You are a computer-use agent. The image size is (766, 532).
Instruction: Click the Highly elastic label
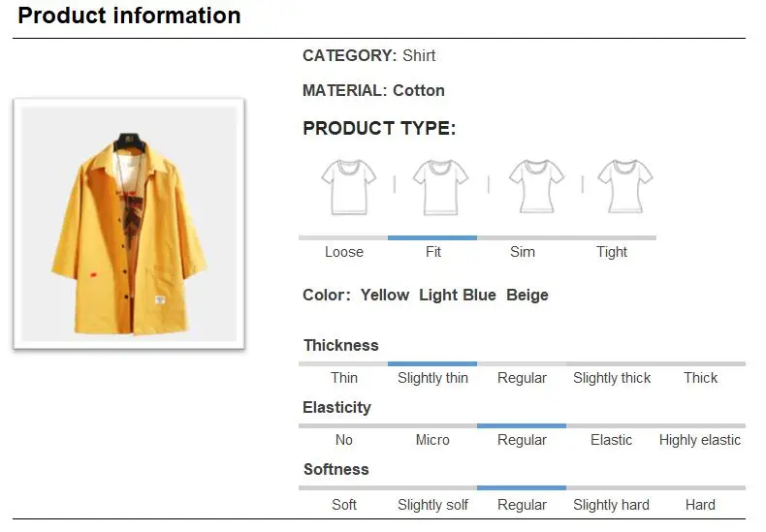click(x=700, y=440)
